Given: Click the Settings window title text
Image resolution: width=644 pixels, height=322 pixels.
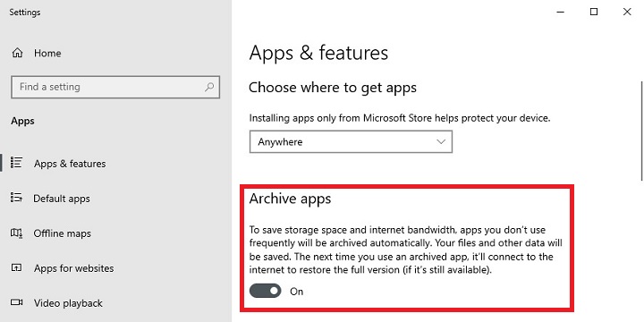Looking at the screenshot, I should (25, 13).
